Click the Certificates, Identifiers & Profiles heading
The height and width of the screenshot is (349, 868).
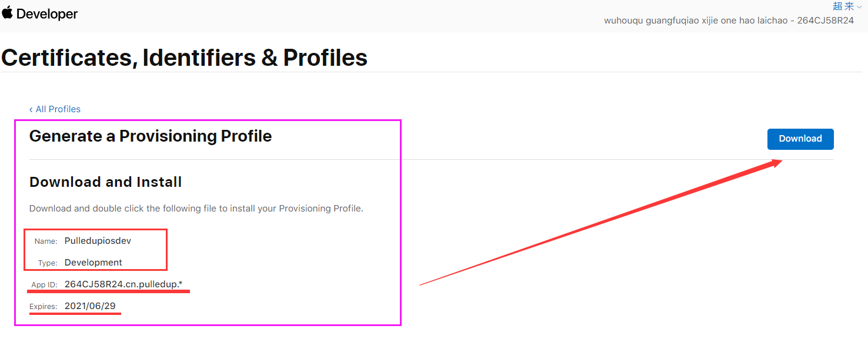(185, 58)
